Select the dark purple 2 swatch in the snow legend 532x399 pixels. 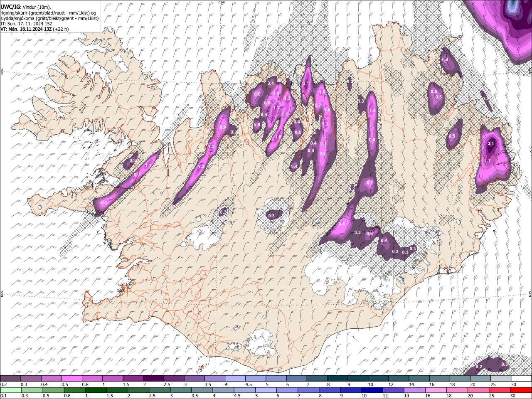point(153,378)
